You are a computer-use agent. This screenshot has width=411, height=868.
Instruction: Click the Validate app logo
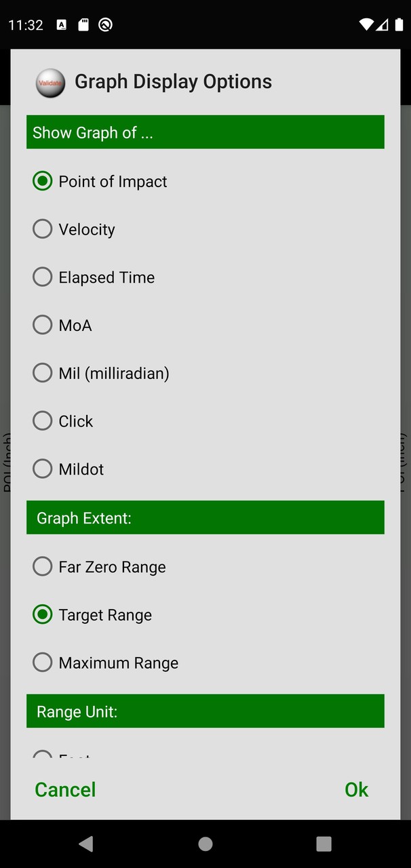point(50,83)
